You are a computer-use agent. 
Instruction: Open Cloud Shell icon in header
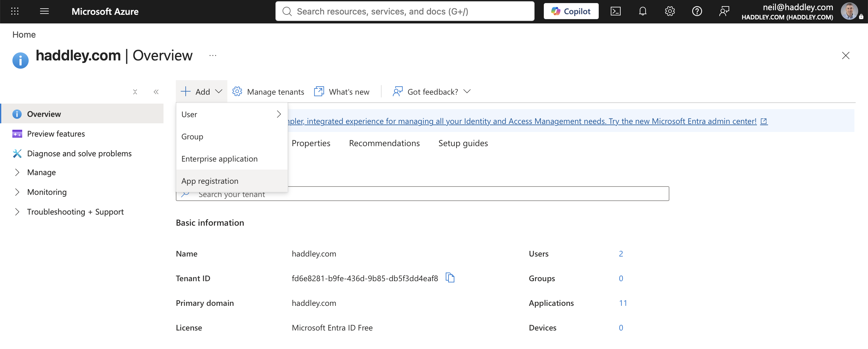pyautogui.click(x=615, y=11)
